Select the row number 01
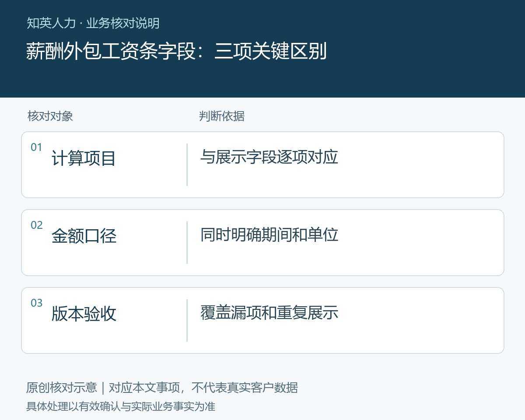The height and width of the screenshot is (420, 525). (x=36, y=147)
